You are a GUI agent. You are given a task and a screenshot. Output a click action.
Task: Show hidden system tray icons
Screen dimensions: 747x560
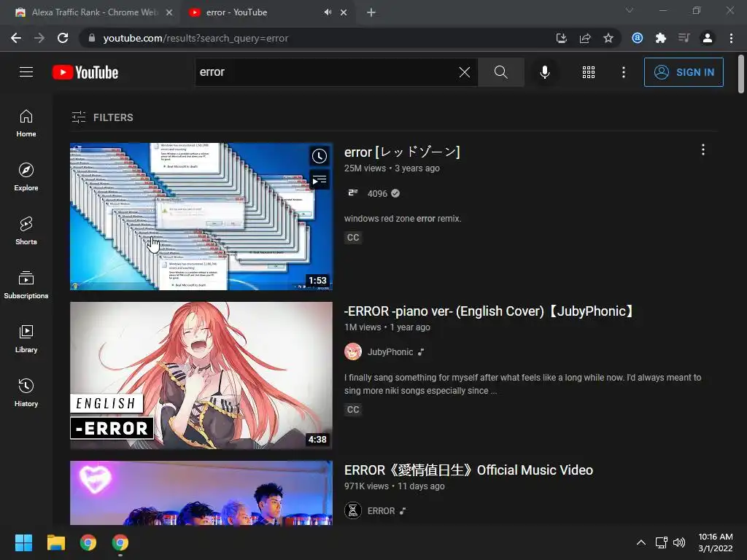(640, 542)
